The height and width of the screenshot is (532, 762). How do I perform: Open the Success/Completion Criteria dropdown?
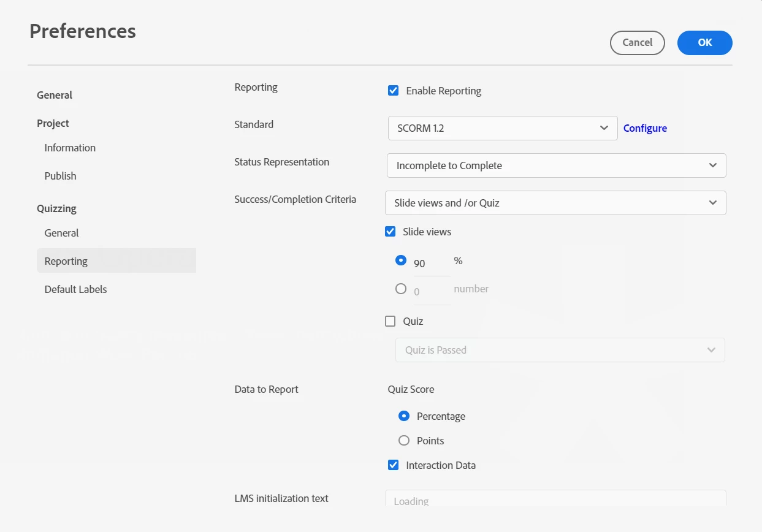555,203
